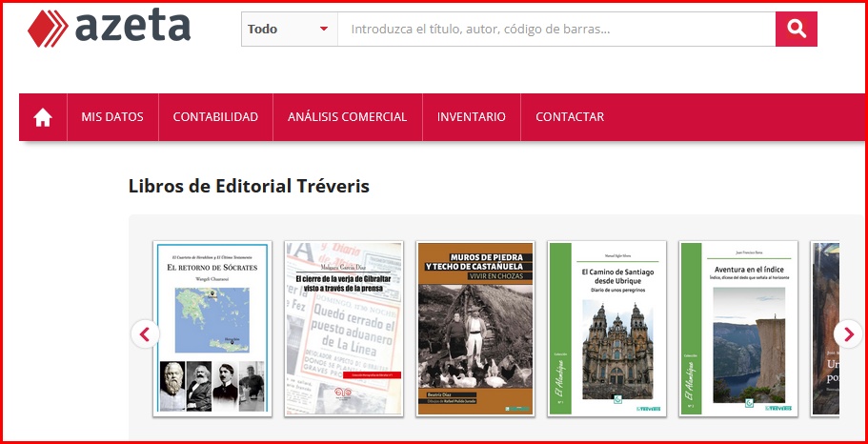This screenshot has height=444, width=868.
Task: Open the Aventura en el índice book
Action: (x=738, y=329)
